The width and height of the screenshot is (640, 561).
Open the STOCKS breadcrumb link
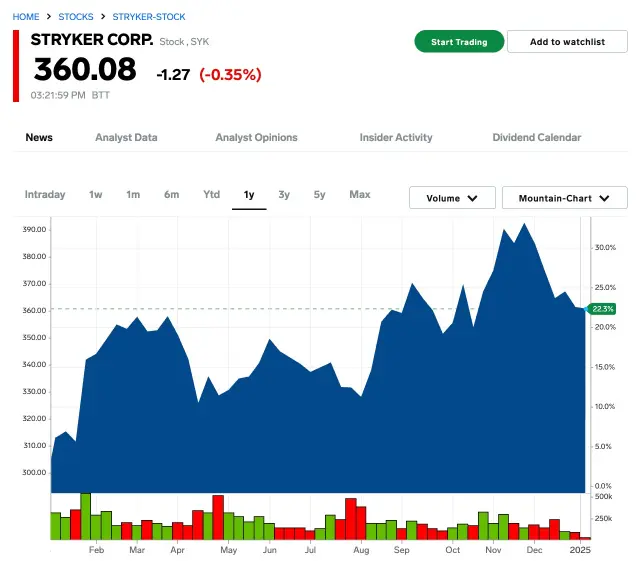click(76, 17)
